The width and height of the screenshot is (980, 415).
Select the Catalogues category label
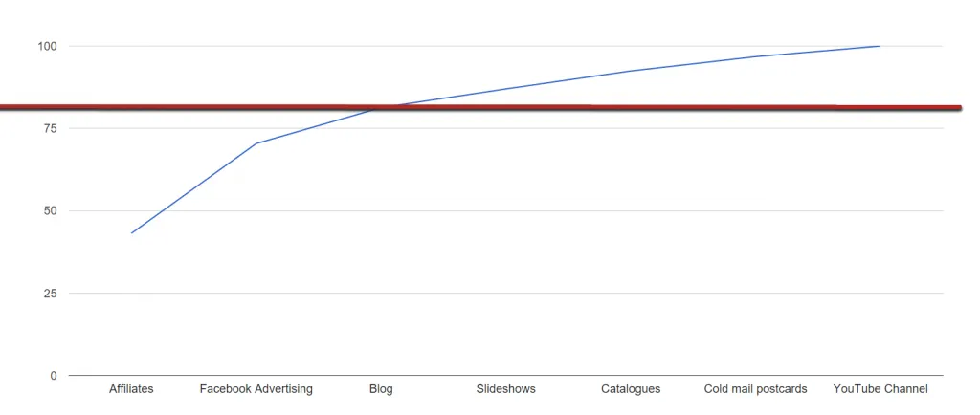click(x=631, y=389)
